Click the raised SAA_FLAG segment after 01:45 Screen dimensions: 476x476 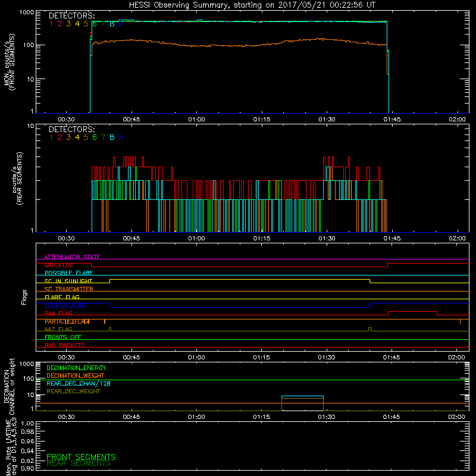(412, 311)
